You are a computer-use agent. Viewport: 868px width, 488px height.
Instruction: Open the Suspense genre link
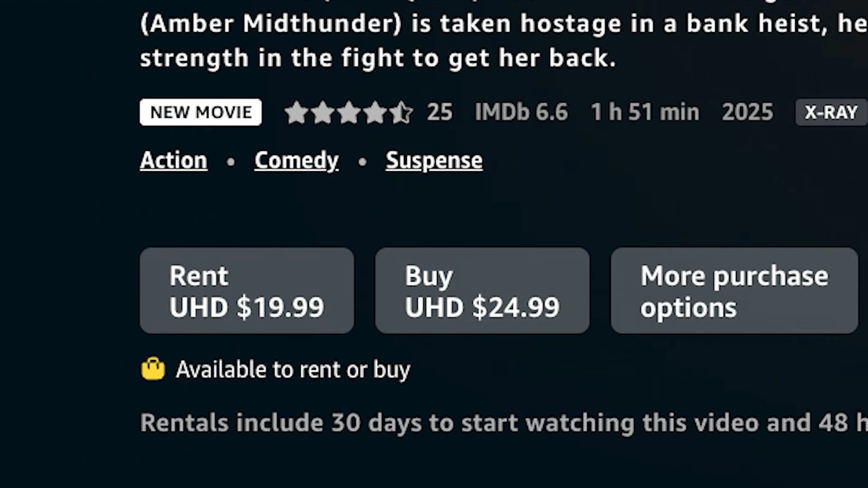tap(434, 160)
